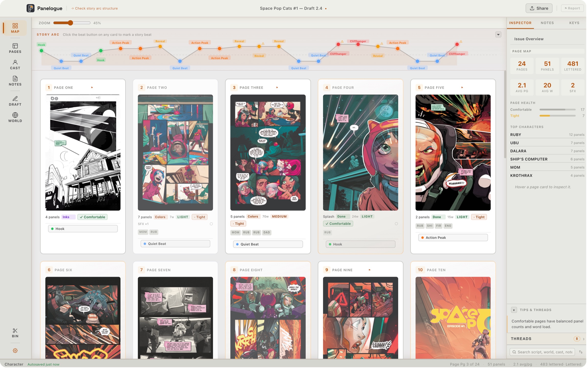
Task: Click the 24 Pages stat tile
Action: click(523, 66)
